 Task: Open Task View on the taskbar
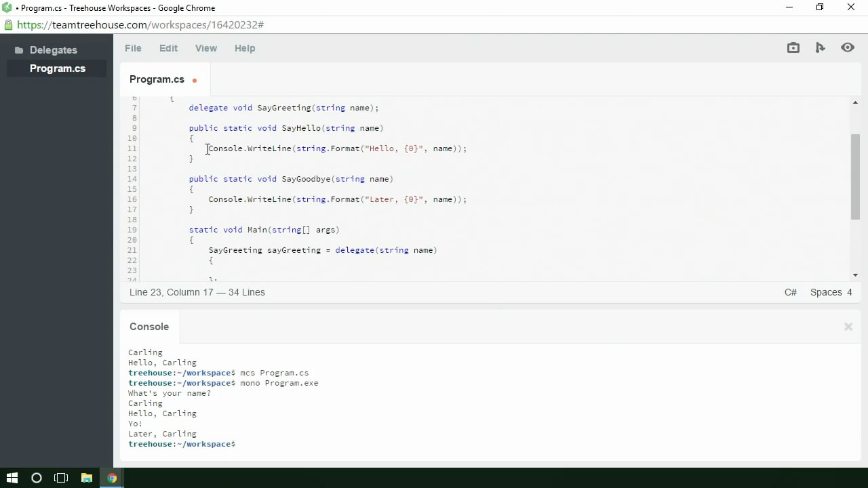click(x=61, y=478)
